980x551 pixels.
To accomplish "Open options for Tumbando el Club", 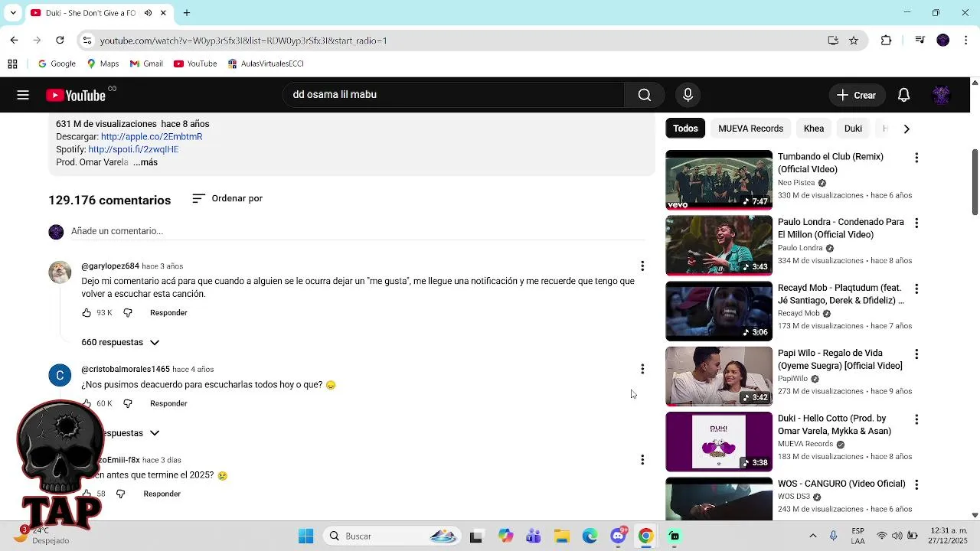I will [916, 158].
